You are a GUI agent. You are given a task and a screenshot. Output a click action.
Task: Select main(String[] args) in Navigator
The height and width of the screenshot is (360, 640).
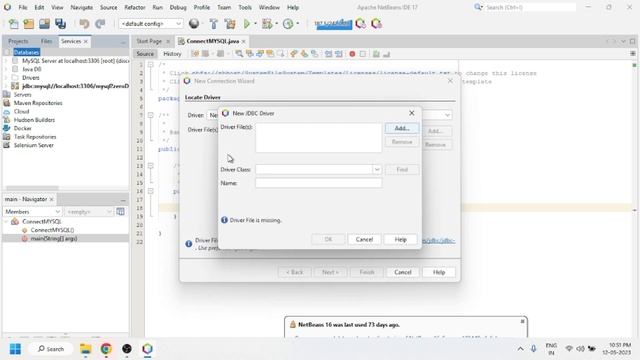(54, 238)
